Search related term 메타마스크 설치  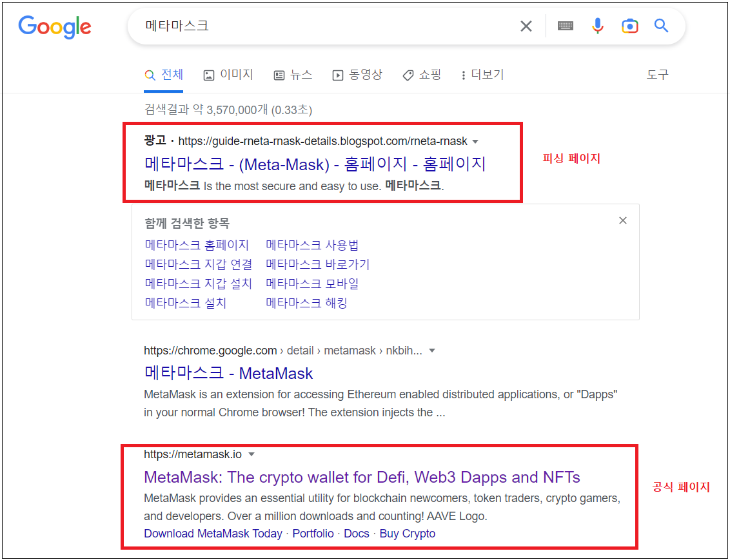(x=186, y=303)
